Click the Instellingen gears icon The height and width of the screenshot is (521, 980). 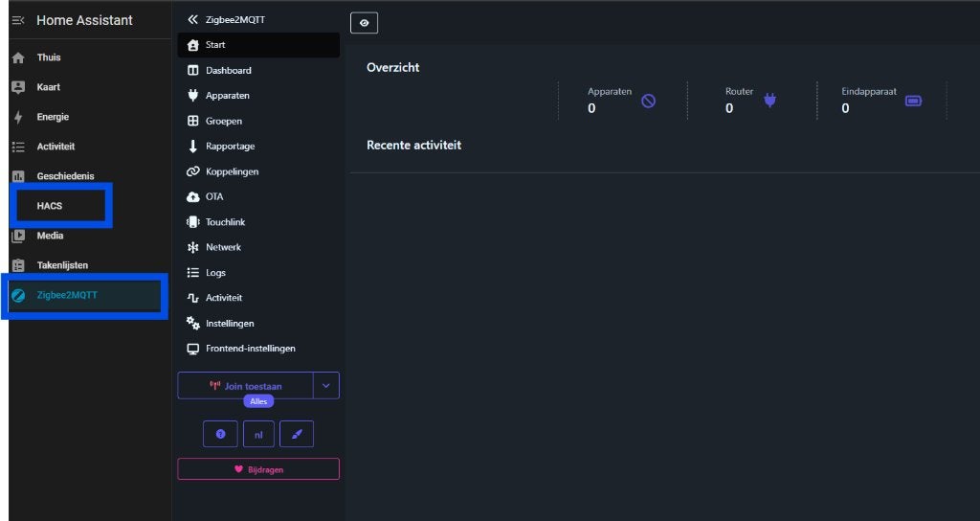pyautogui.click(x=193, y=324)
